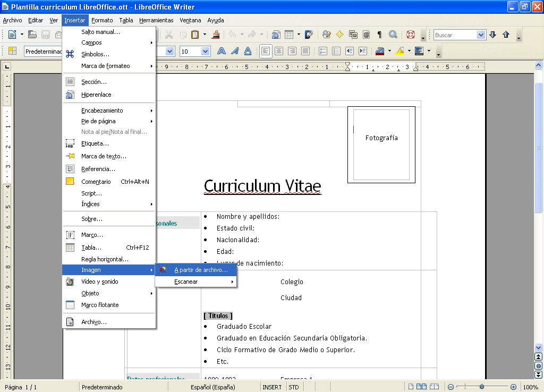Click the Hyperlink toolbar icon
This screenshot has width=544, height=392.
tap(276, 35)
